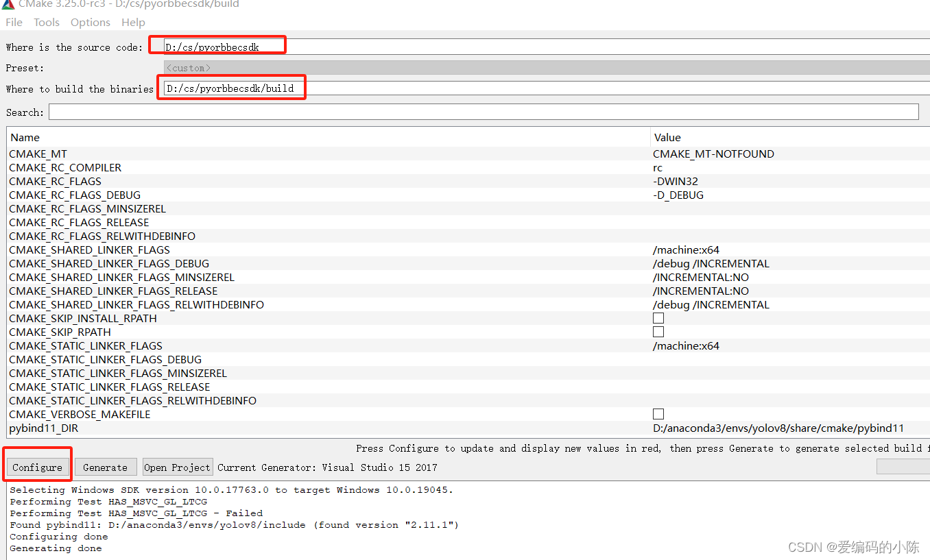Toggle CMAKE_SKIP_INSTALL_RPATH checkbox

658,318
